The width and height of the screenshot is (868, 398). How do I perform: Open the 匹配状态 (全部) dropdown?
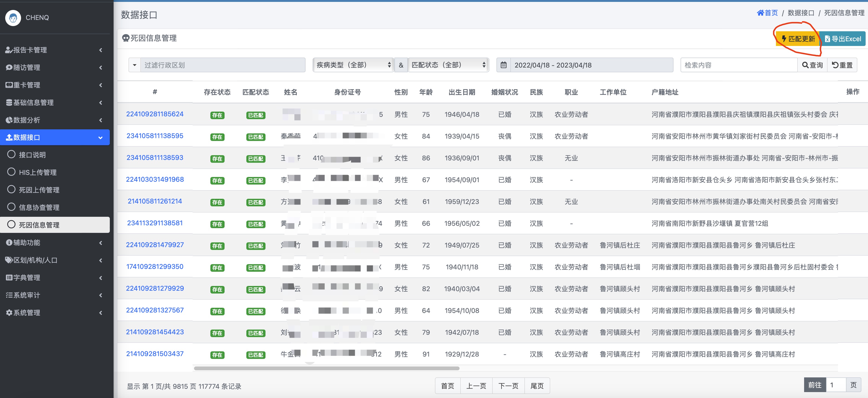point(448,65)
